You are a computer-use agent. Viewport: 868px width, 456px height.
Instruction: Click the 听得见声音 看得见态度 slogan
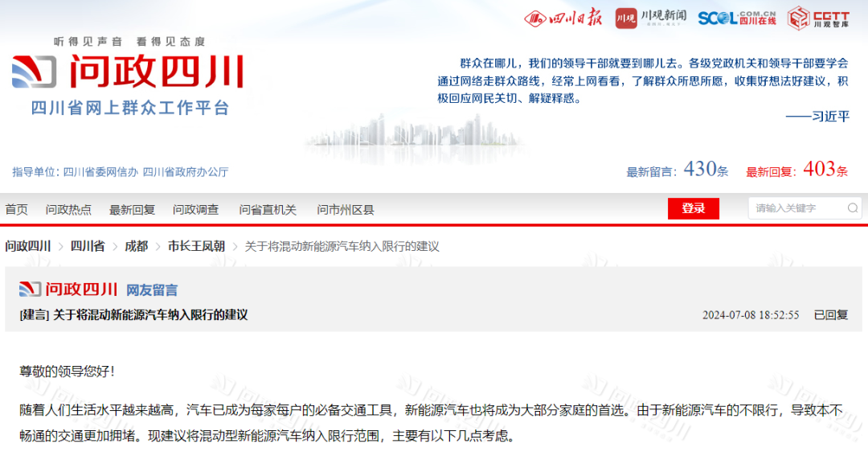(129, 42)
